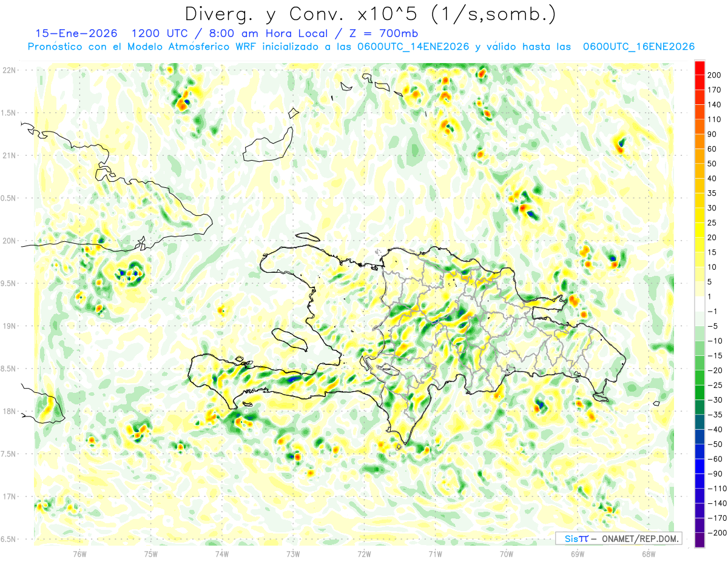Click the '22N' latitude axis label
This screenshot has height=562, width=728.
coord(9,70)
